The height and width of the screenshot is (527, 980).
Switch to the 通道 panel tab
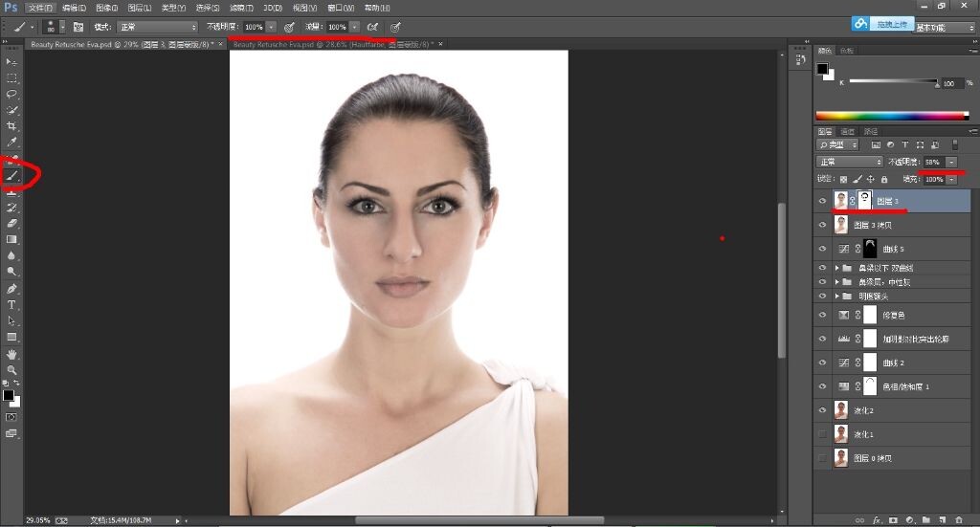coord(848,131)
